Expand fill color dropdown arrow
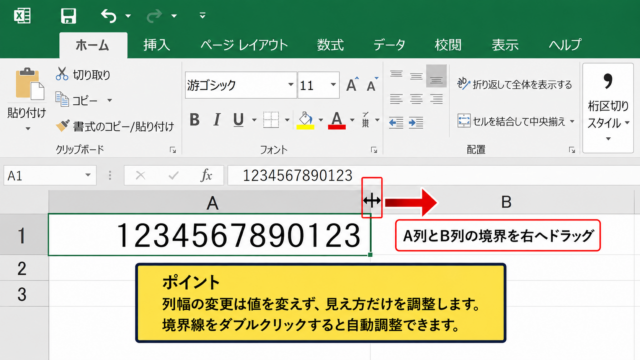The image size is (640, 360). click(x=320, y=120)
